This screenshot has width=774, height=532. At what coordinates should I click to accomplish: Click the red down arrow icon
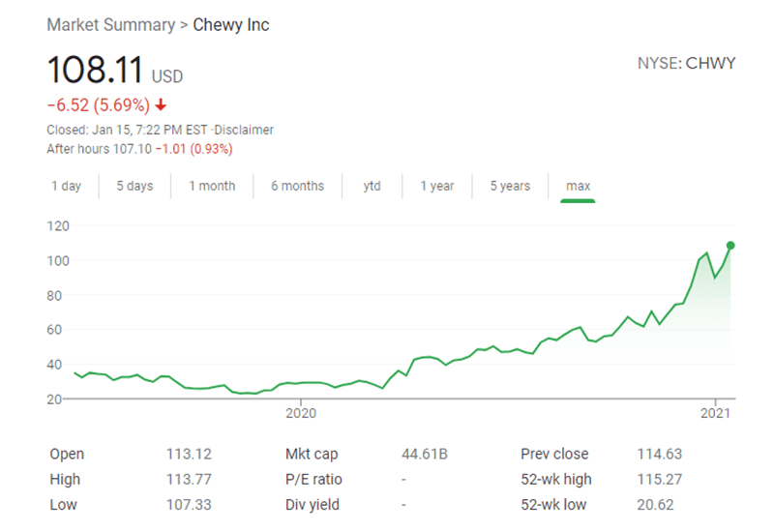161,105
